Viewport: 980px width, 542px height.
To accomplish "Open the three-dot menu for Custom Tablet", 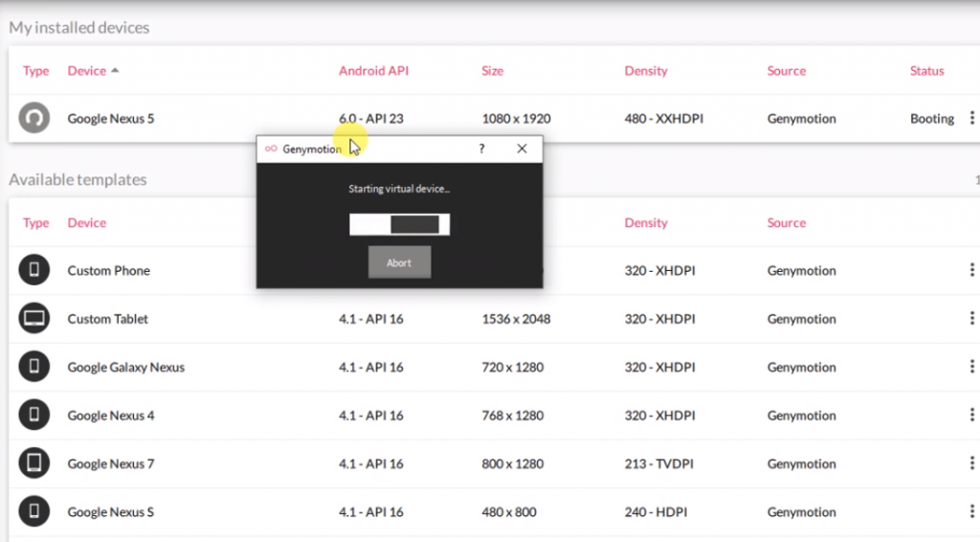I will point(971,318).
